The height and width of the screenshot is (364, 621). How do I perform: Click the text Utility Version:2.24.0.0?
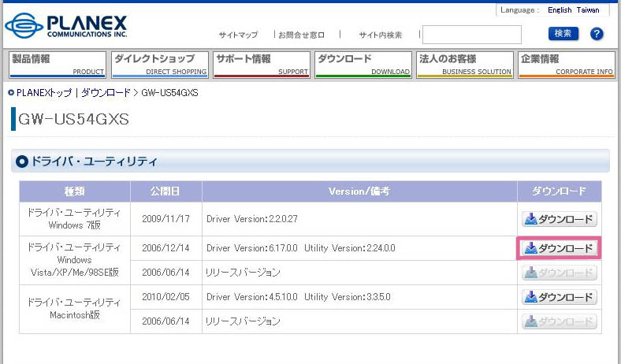click(350, 248)
